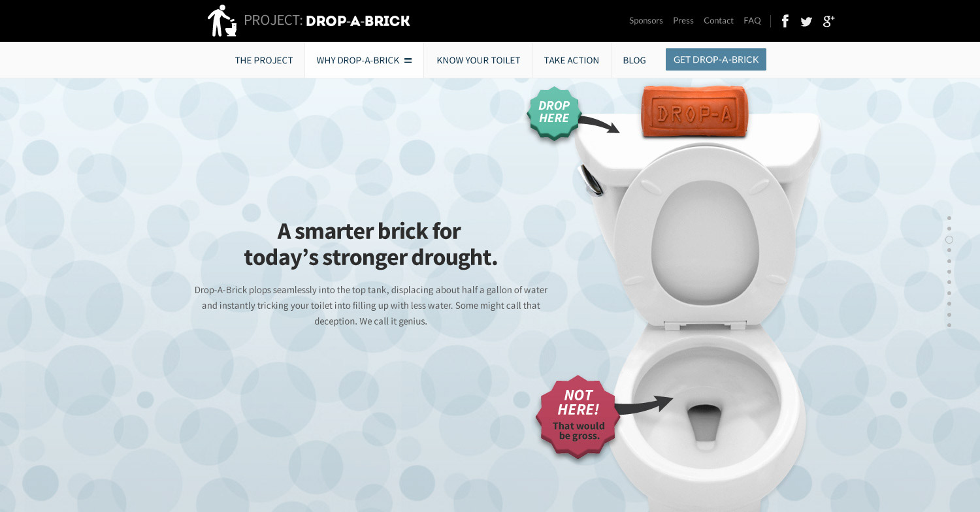Image resolution: width=980 pixels, height=512 pixels.
Task: Open the Google Plus icon
Action: point(828,21)
